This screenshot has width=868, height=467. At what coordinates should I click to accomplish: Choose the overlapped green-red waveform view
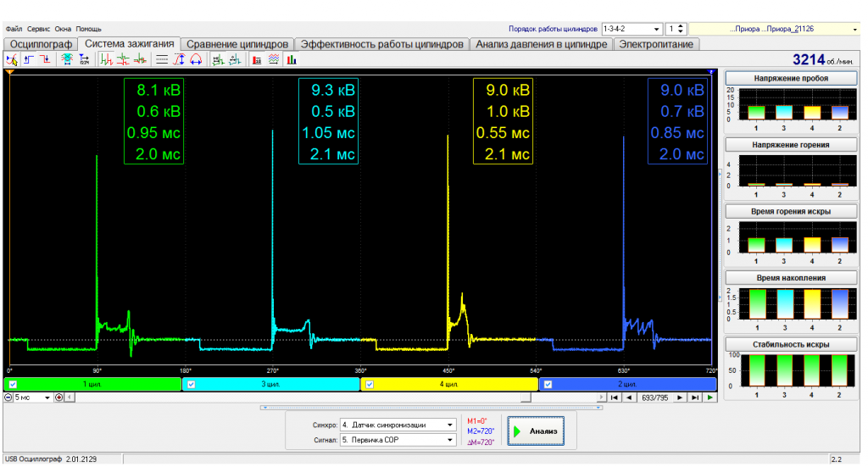[141, 59]
